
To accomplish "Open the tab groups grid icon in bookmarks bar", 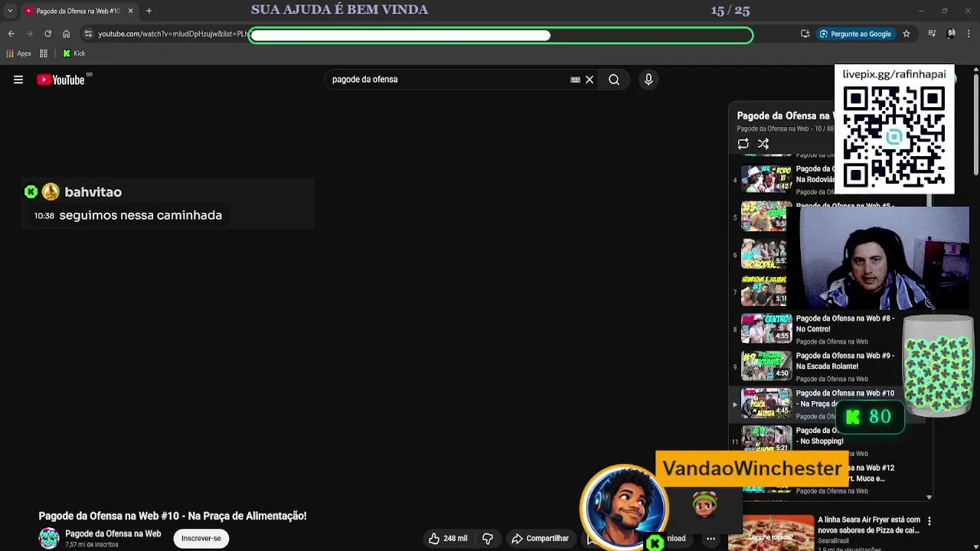I will point(44,54).
